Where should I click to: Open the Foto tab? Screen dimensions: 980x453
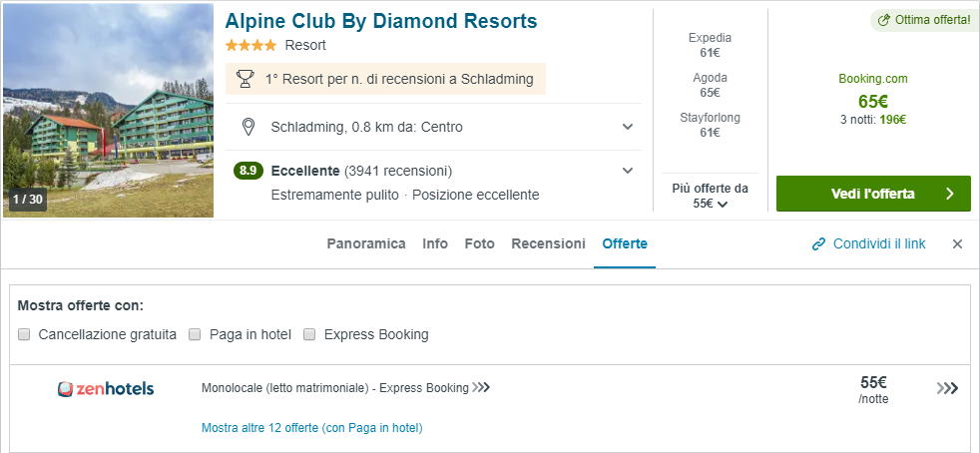point(479,243)
